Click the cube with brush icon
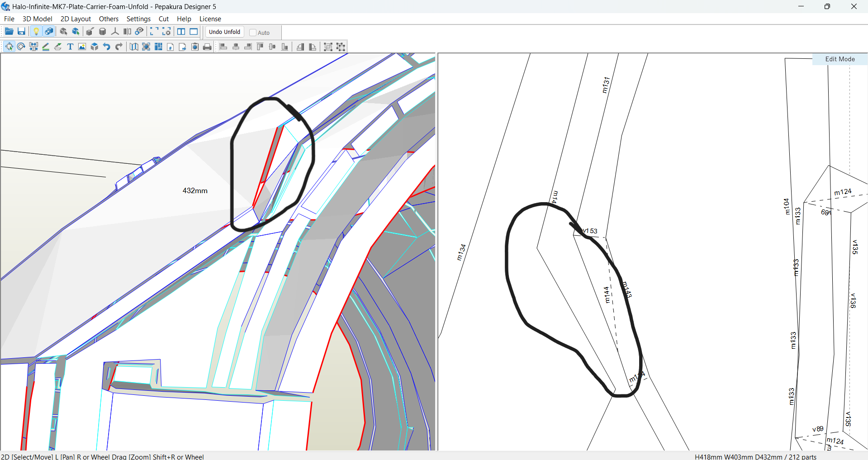Screen dimensions: 868x460 click(x=90, y=32)
